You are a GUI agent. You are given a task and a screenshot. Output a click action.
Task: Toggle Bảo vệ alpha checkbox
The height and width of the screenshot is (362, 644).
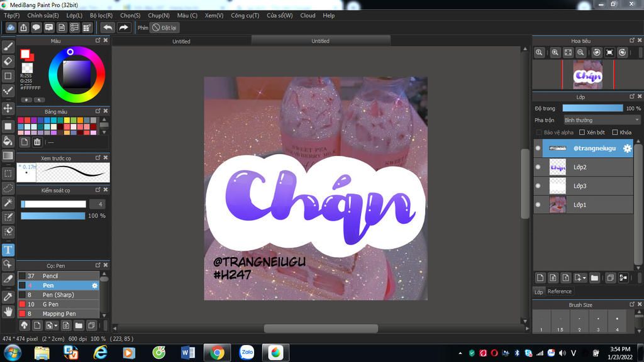click(539, 132)
